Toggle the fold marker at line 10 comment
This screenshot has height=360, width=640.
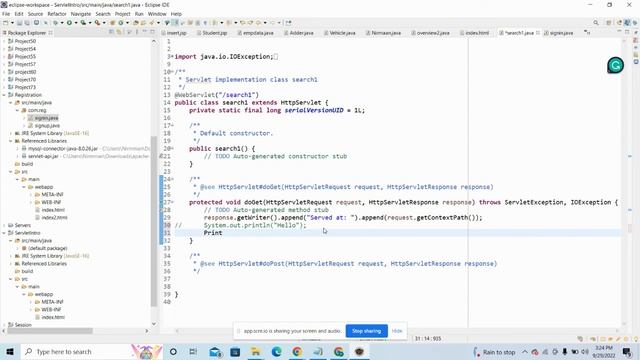click(x=172, y=72)
